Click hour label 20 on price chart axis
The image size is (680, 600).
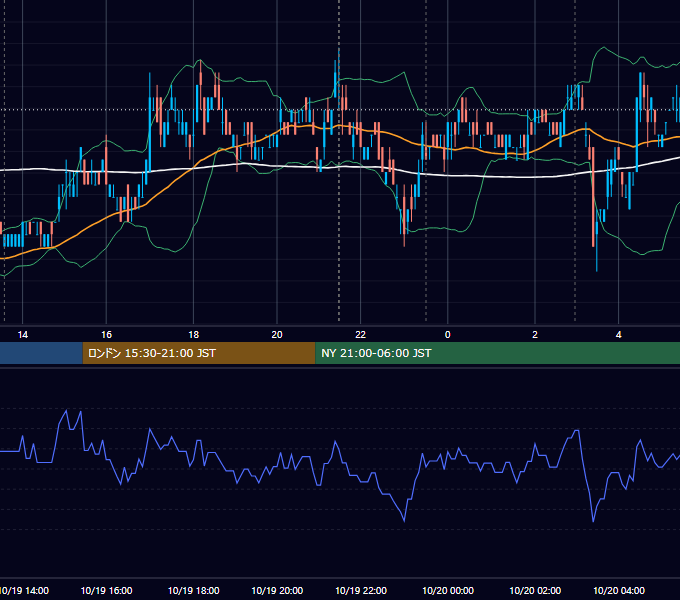point(277,334)
